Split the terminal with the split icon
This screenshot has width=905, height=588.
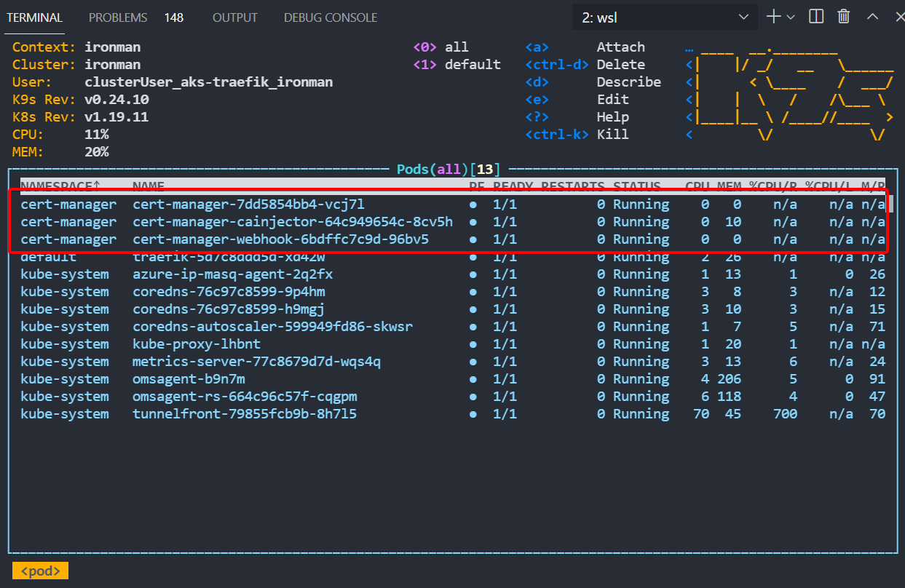coord(816,17)
